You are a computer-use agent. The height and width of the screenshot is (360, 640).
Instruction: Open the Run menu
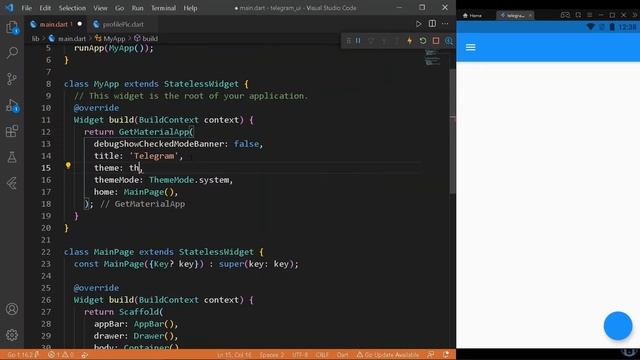tap(138, 8)
